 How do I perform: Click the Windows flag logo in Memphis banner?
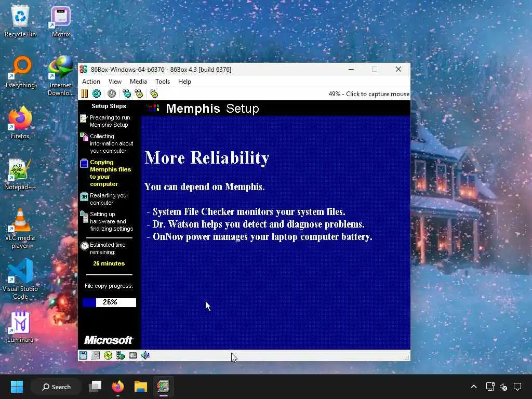pos(153,108)
